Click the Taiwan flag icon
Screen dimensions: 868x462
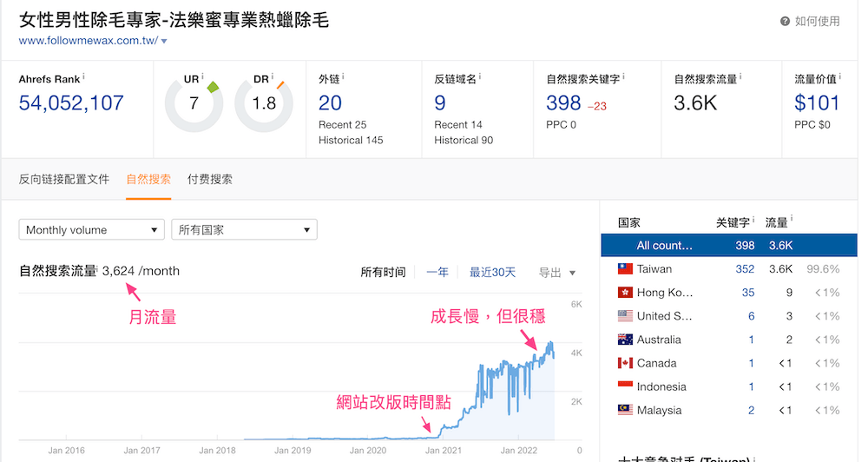click(x=625, y=269)
